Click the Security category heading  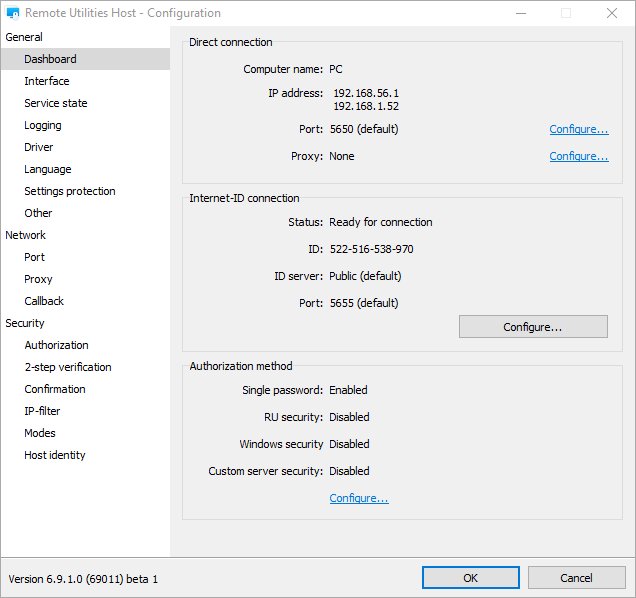pos(25,323)
